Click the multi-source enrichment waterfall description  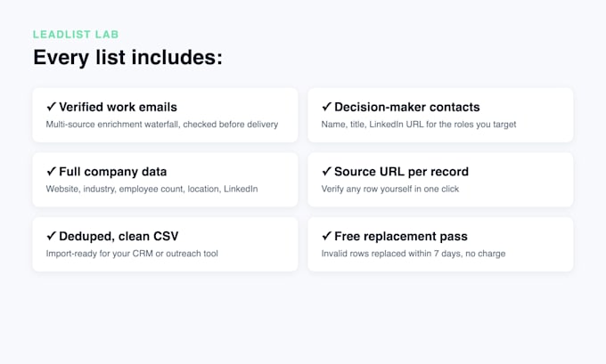click(162, 125)
